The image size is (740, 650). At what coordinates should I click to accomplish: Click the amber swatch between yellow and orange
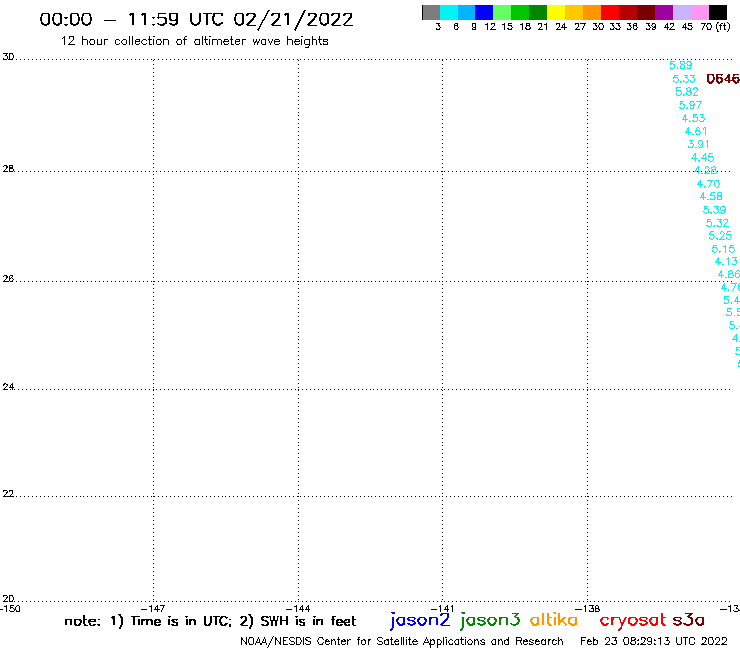574,12
